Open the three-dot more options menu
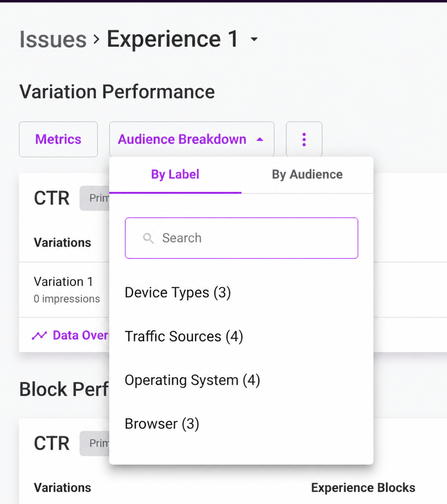The image size is (447, 504). pyautogui.click(x=304, y=139)
